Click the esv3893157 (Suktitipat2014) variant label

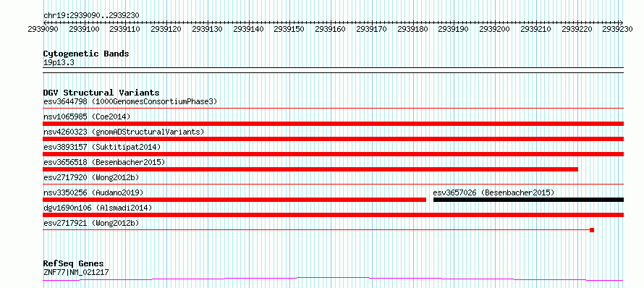[102, 147]
